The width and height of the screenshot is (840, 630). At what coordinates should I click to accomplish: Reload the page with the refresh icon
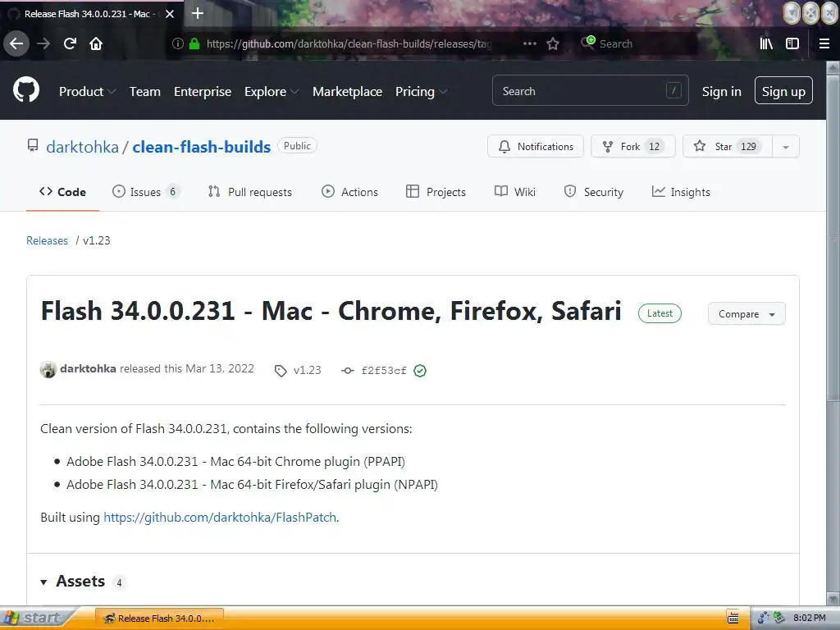[x=70, y=43]
